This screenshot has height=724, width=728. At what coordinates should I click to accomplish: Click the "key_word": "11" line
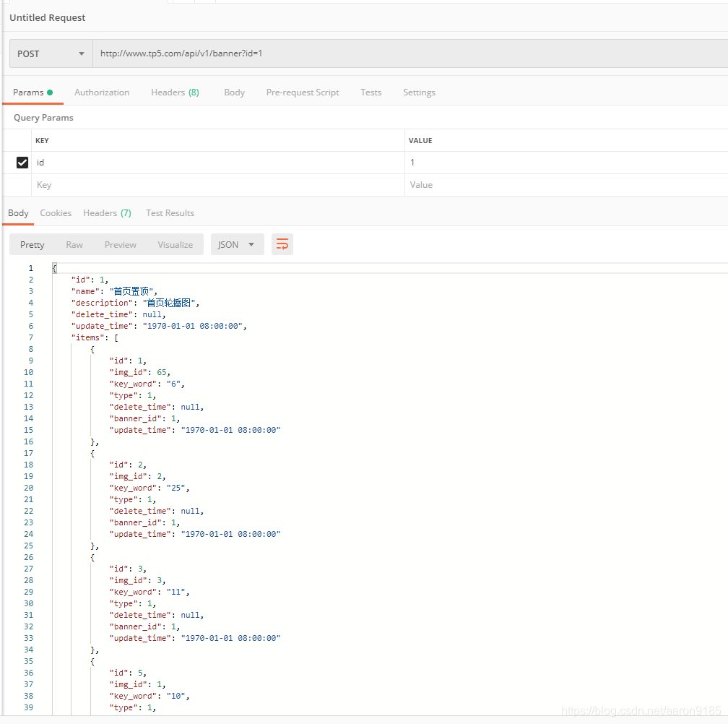149,592
